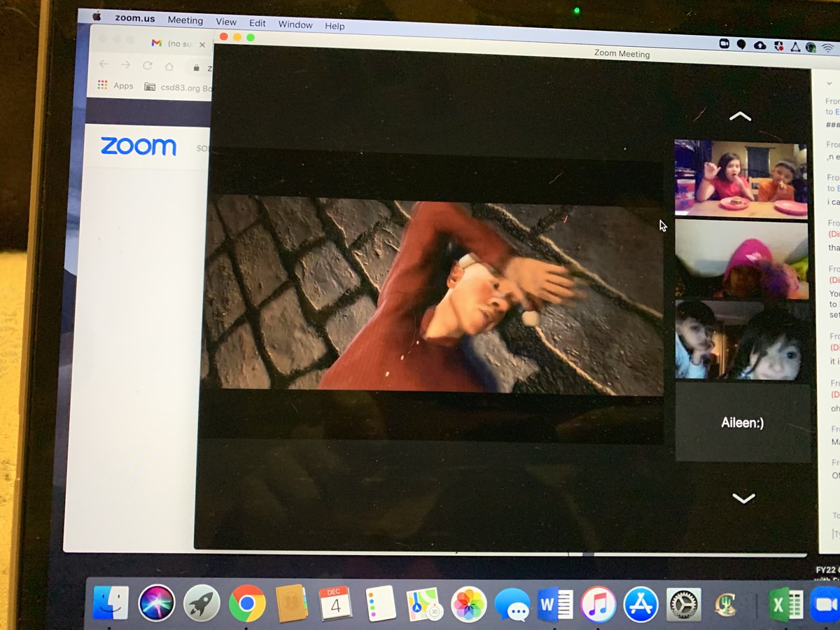Open Maps app in the dock
The width and height of the screenshot is (840, 630).
pyautogui.click(x=424, y=604)
